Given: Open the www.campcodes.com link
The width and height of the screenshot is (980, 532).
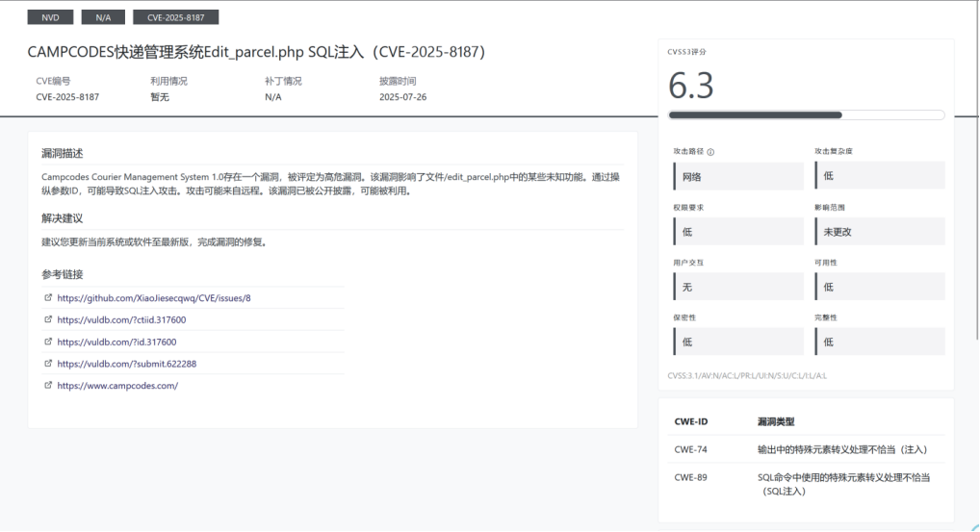Looking at the screenshot, I should (x=117, y=386).
